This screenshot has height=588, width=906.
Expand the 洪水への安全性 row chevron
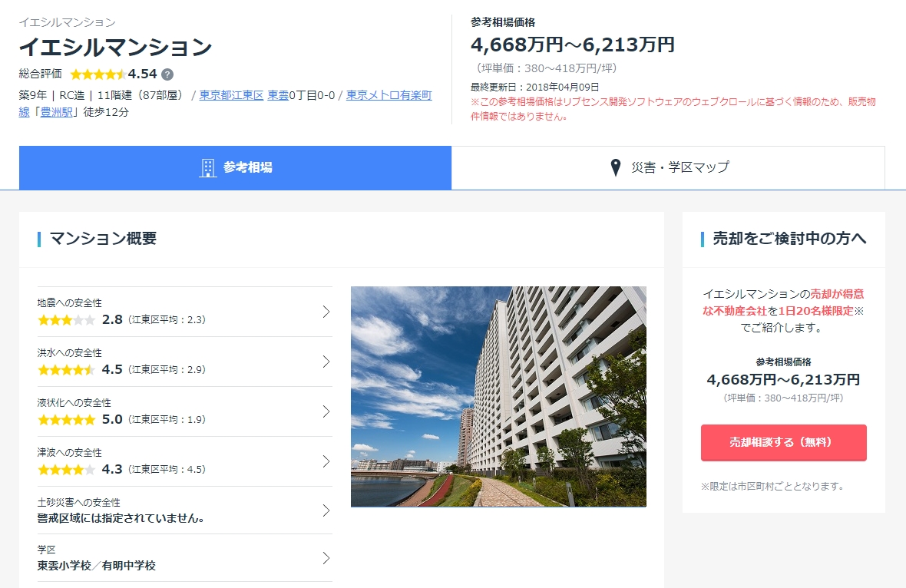326,362
